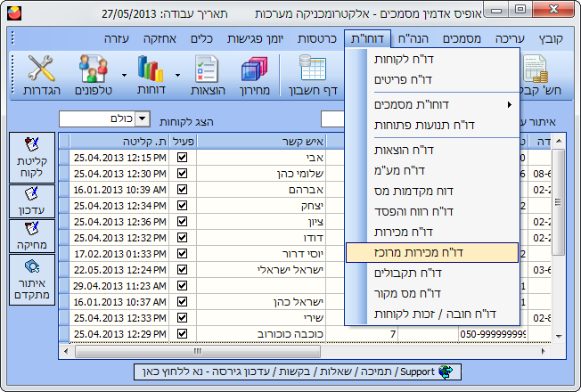Open the קובץ menu

(x=551, y=38)
